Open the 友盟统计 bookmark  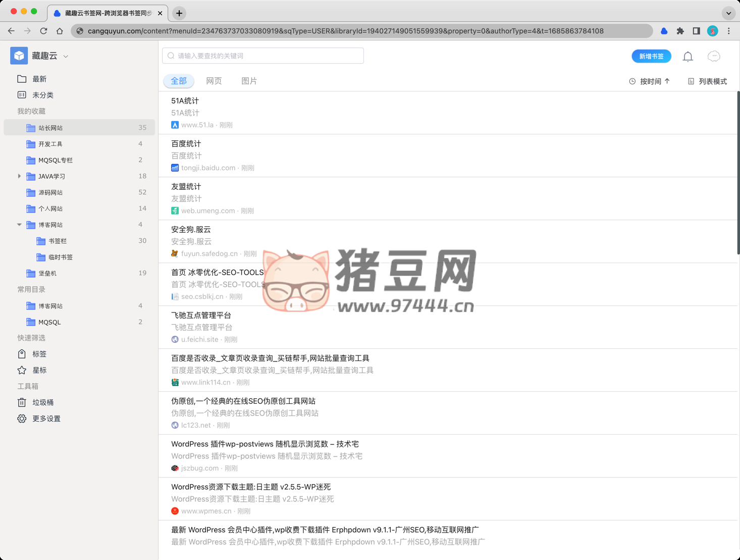click(186, 187)
